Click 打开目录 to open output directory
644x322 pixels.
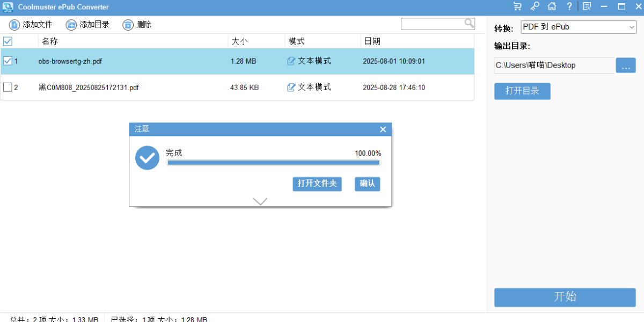pos(522,91)
